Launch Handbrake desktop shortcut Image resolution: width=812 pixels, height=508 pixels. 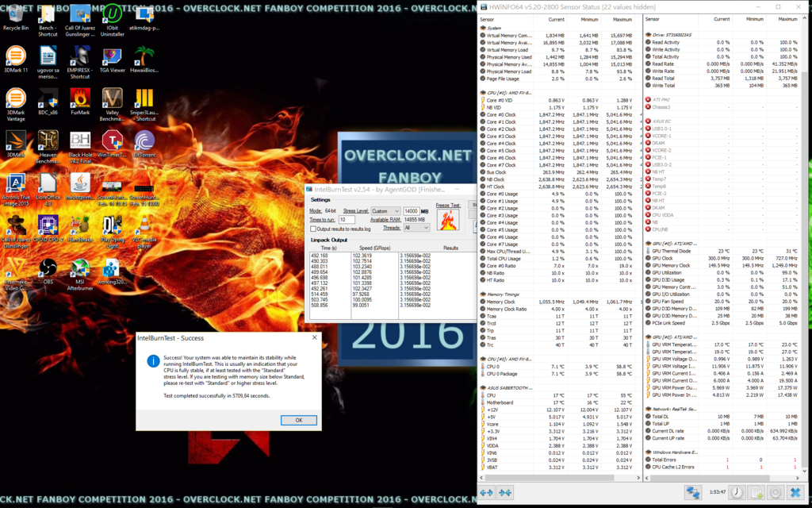coord(80,230)
